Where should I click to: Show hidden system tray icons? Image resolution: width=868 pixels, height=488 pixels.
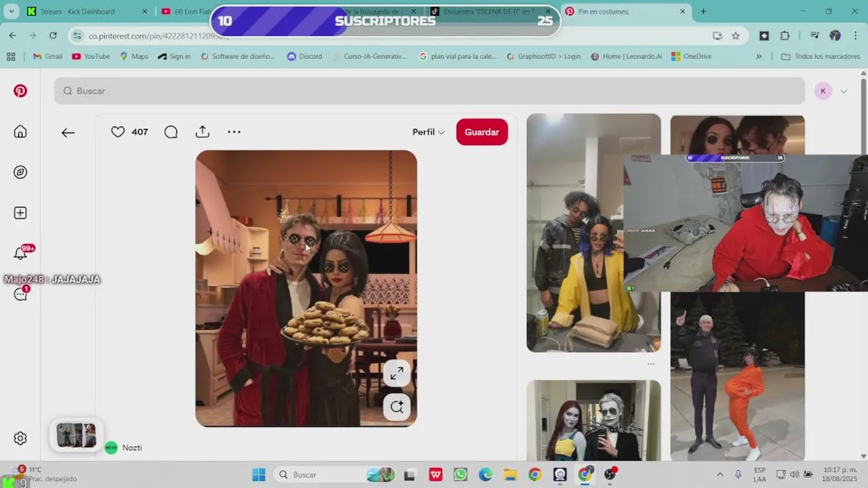(x=719, y=474)
